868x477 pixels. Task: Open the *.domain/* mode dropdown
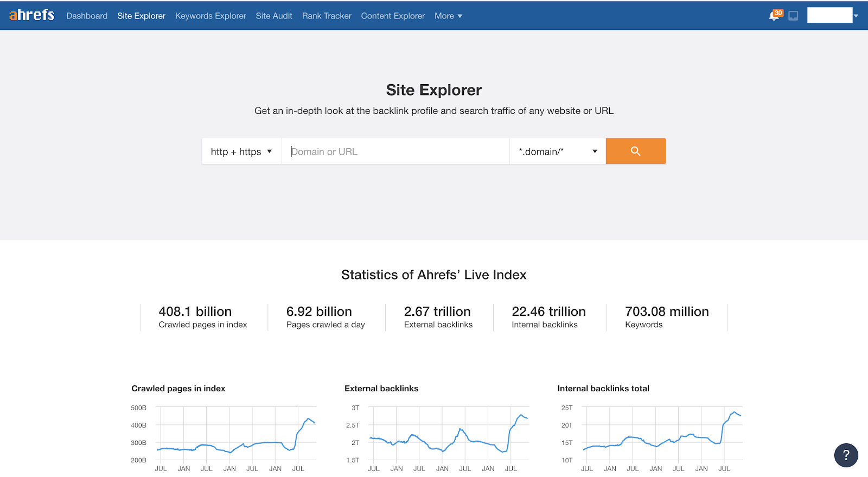pyautogui.click(x=557, y=151)
